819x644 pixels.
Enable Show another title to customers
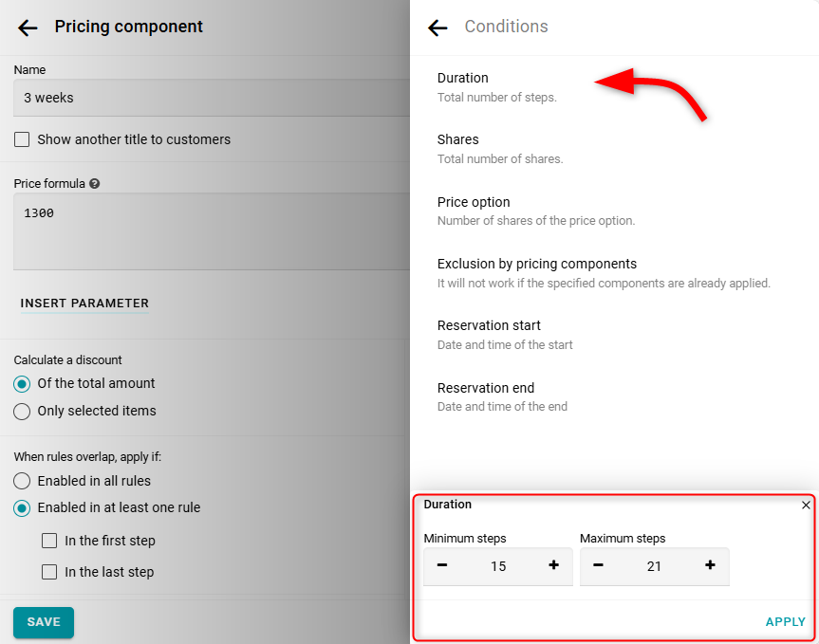tap(22, 140)
